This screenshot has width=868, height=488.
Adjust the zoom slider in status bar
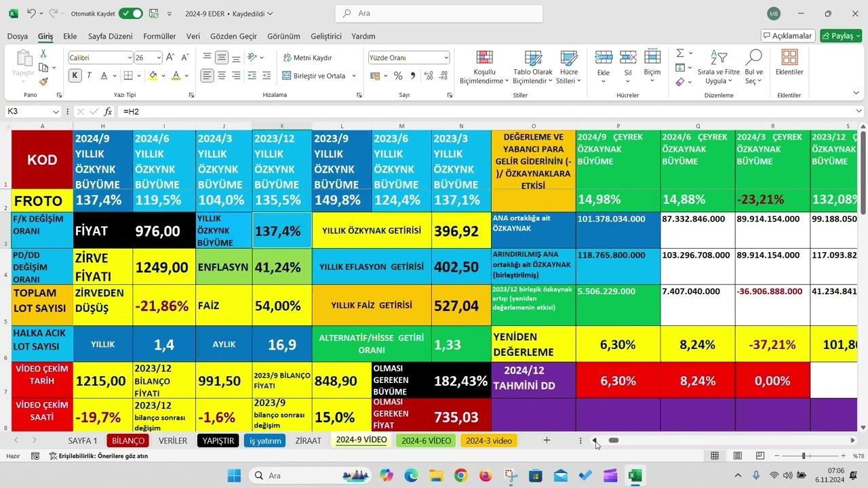pos(804,456)
